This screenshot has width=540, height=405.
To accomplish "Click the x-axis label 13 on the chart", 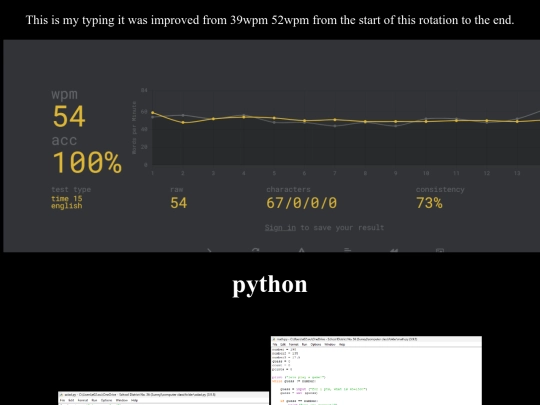I will (517, 173).
